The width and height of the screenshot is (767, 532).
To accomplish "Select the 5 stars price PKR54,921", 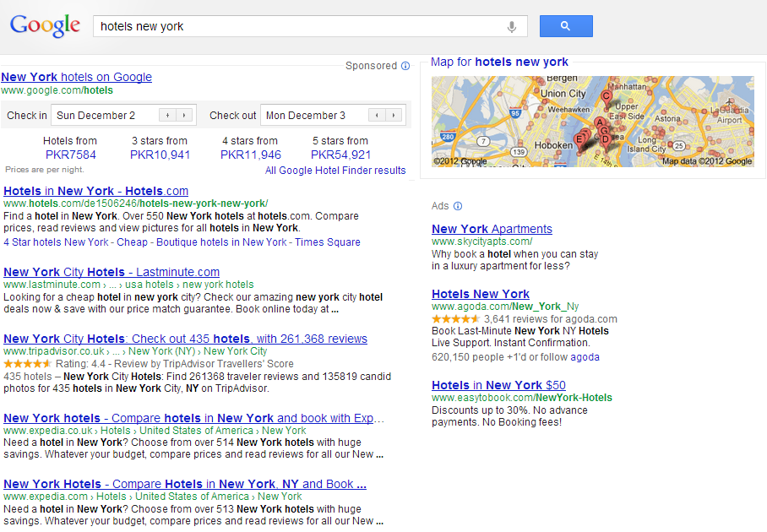I will [x=340, y=155].
